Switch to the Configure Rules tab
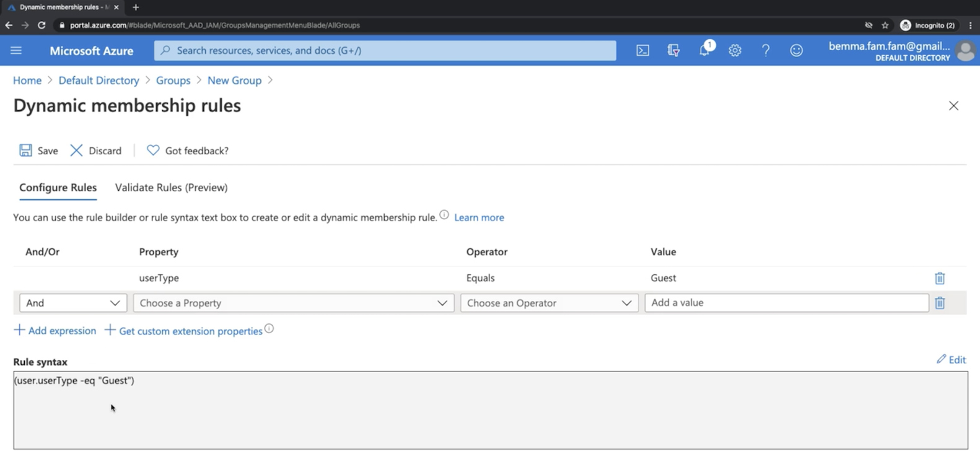This screenshot has width=980, height=462. pos(58,188)
